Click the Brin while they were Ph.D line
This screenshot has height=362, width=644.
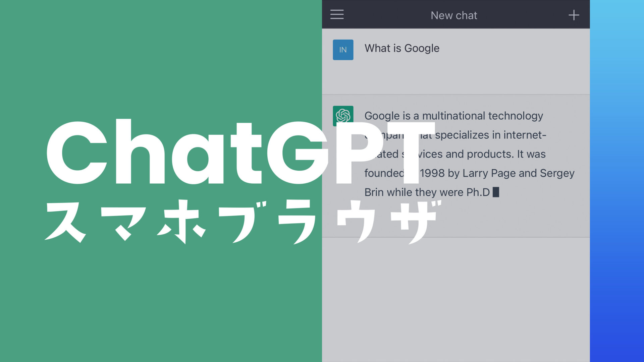point(427,192)
